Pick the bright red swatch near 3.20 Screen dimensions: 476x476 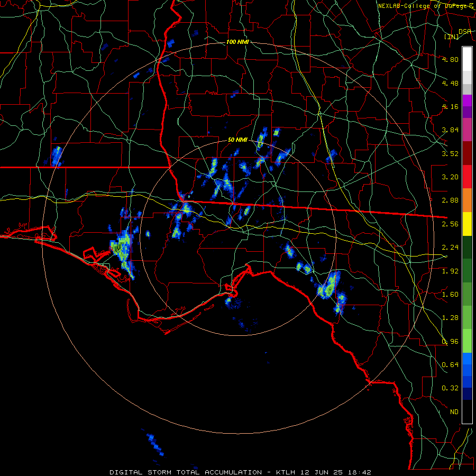467,177
